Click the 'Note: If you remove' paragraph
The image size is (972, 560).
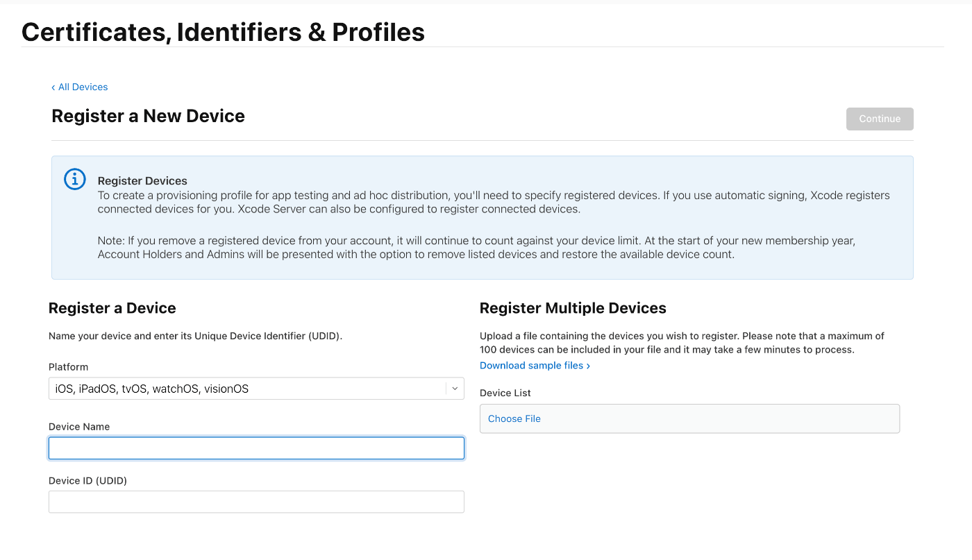tap(476, 248)
